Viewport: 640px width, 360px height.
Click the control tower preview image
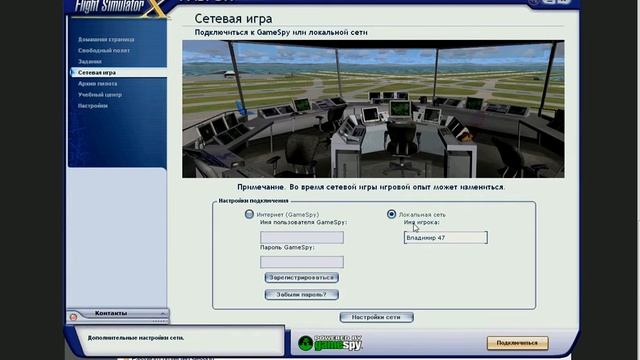click(x=373, y=109)
